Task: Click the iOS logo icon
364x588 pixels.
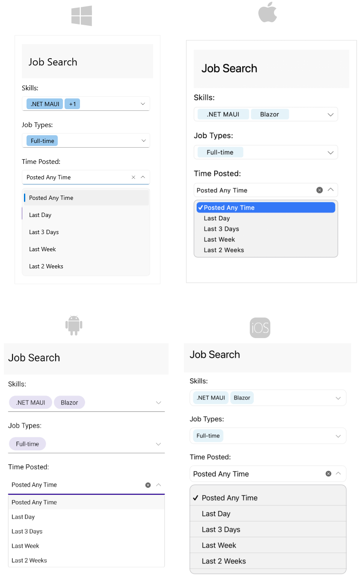Action: [260, 328]
